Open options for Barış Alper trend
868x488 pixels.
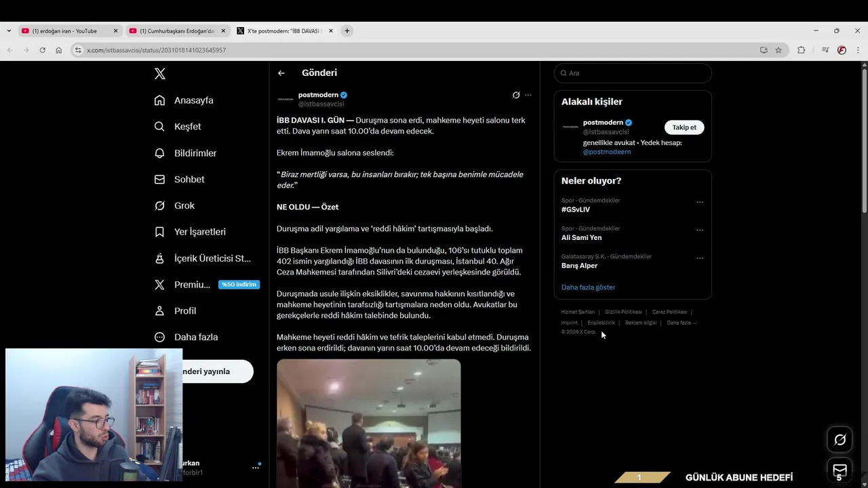point(700,258)
